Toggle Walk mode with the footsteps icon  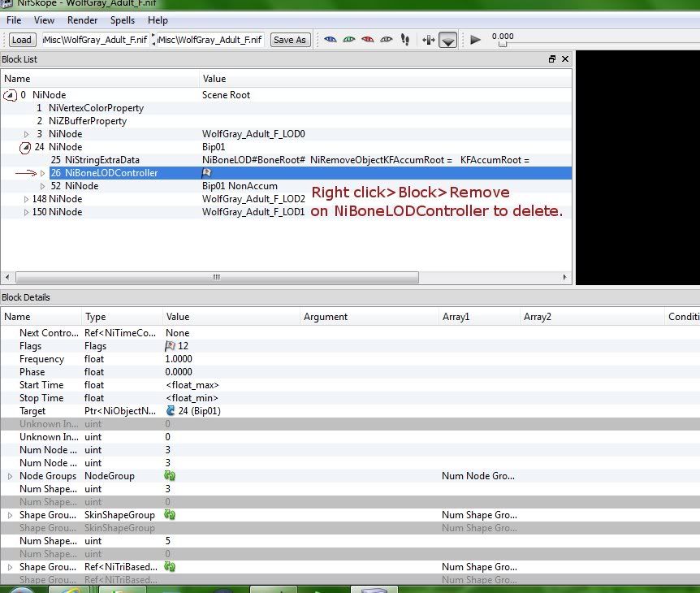[405, 39]
